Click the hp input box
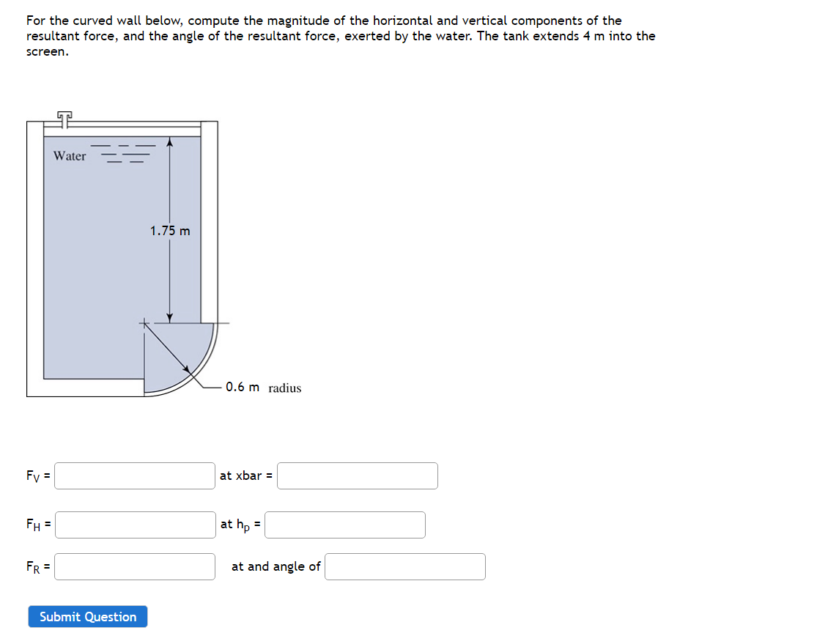 tap(344, 525)
